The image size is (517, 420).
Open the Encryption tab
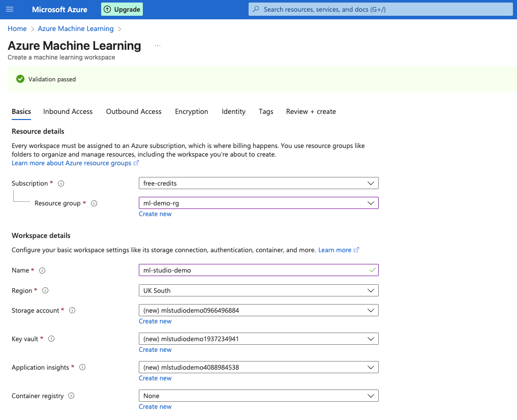click(x=192, y=111)
